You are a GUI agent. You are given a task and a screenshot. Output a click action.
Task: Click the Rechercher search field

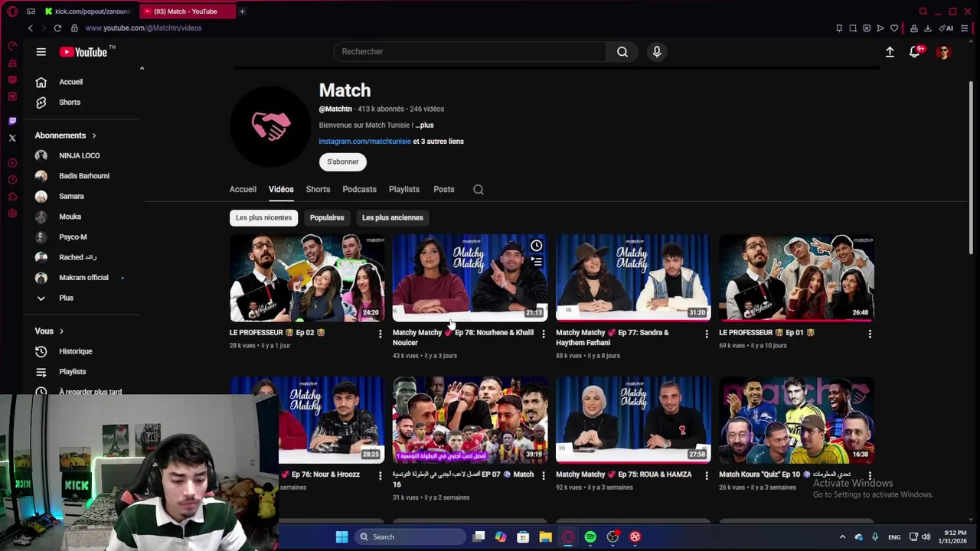(470, 52)
